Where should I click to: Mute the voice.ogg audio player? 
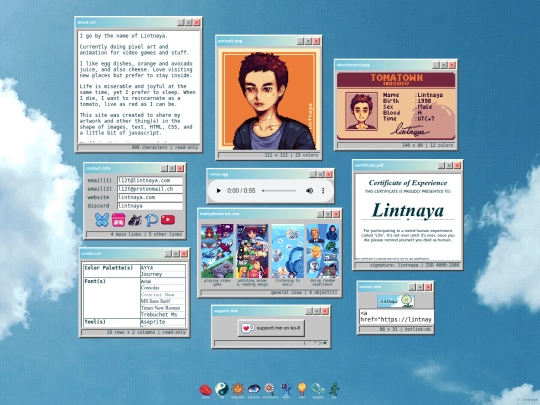point(309,190)
